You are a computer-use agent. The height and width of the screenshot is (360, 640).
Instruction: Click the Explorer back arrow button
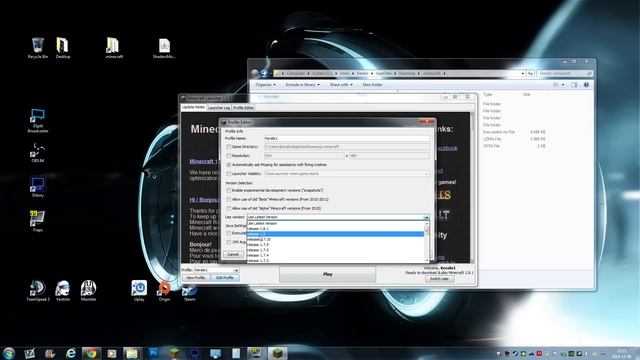pyautogui.click(x=255, y=73)
